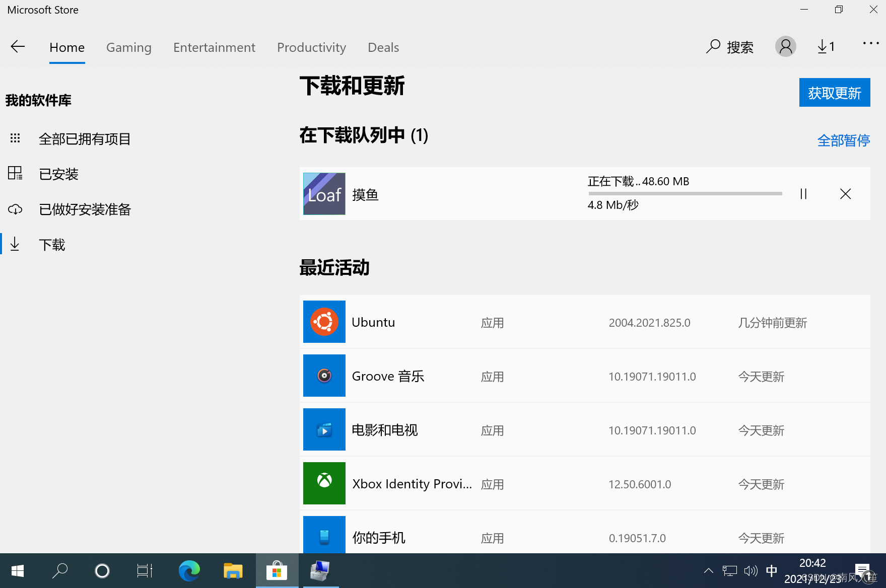Click the 你的手机 name
This screenshot has height=588, width=886.
point(379,538)
